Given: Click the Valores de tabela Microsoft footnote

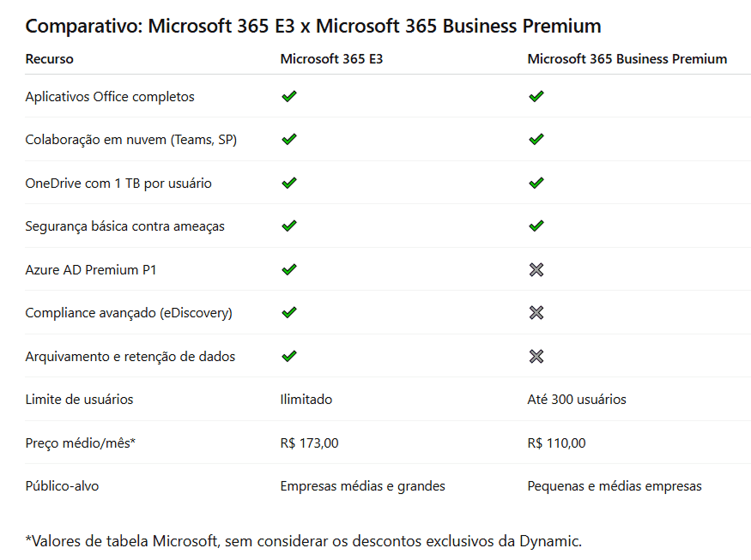Looking at the screenshot, I should 304,540.
